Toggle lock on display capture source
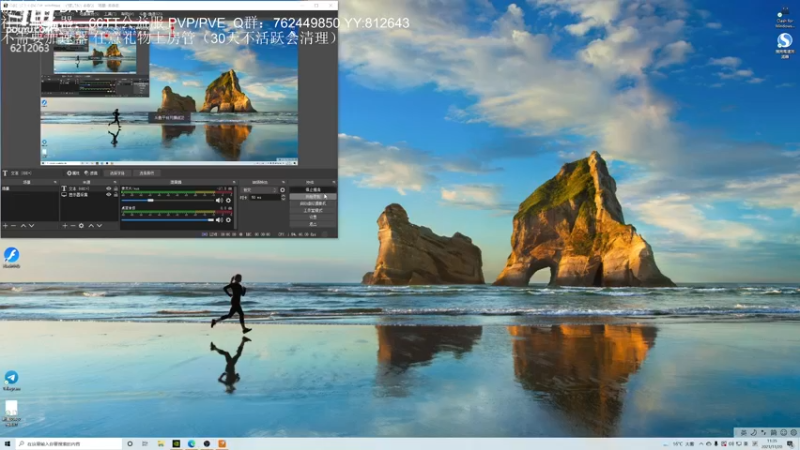This screenshot has width=800, height=450. point(116,194)
